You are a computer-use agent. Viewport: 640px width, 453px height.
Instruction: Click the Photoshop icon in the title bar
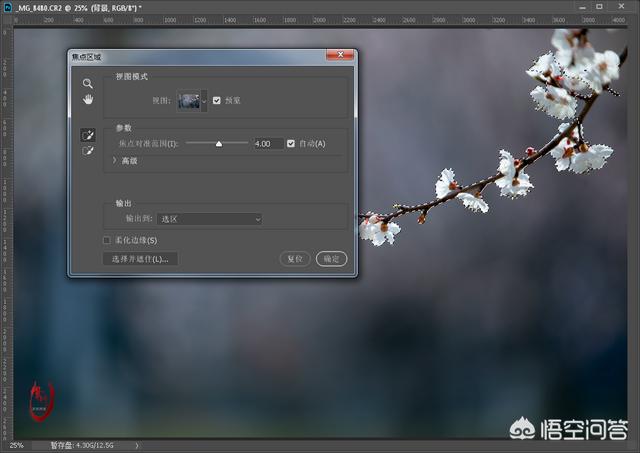click(x=8, y=6)
